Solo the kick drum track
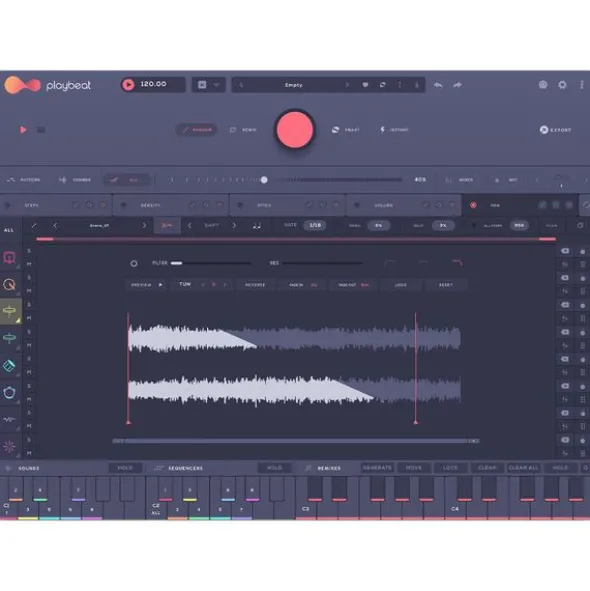 tap(29, 251)
